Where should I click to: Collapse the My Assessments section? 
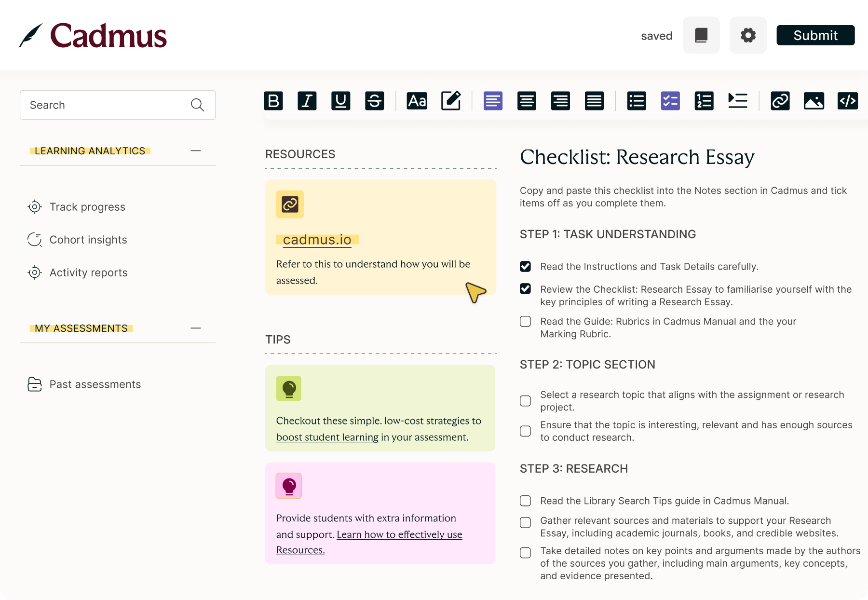[x=195, y=328]
